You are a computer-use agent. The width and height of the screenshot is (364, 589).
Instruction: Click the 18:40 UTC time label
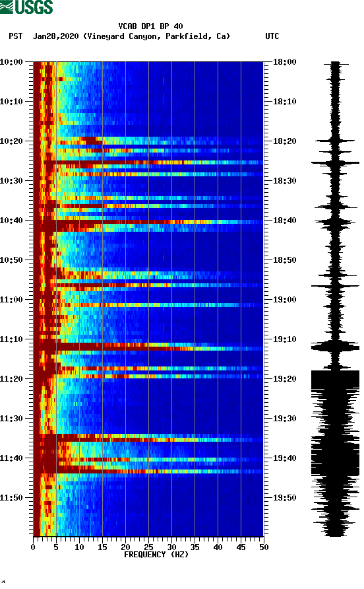click(284, 220)
